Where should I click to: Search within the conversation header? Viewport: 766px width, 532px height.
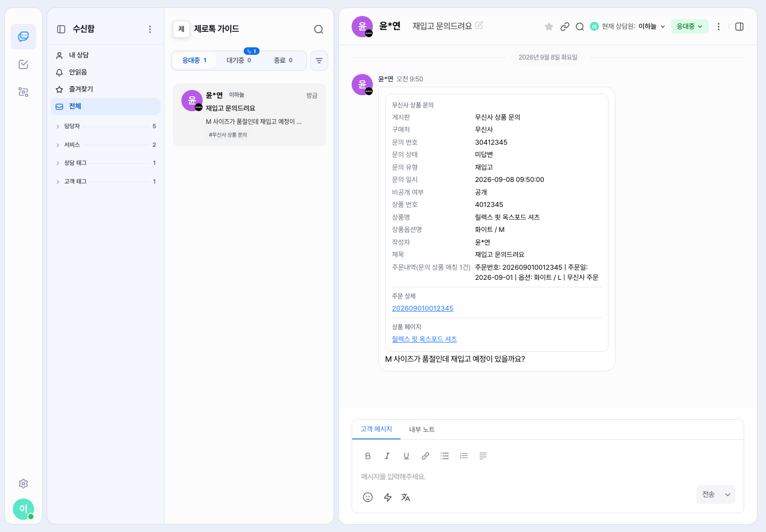[580, 27]
